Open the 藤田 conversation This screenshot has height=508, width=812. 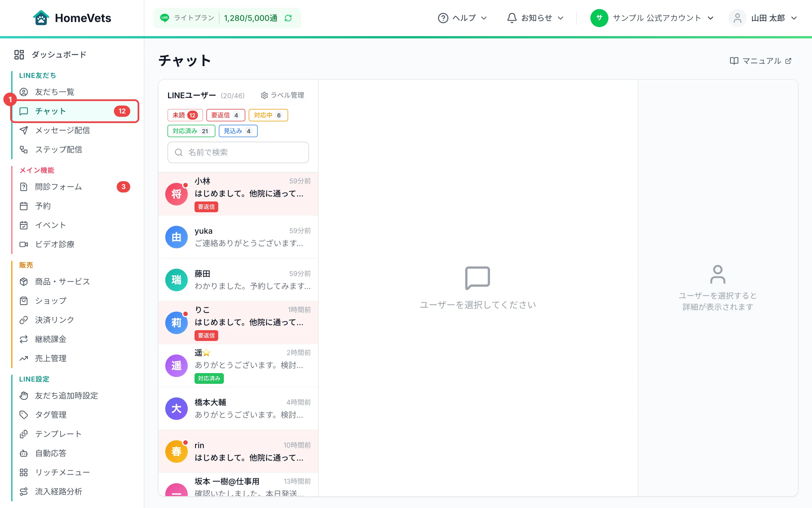pyautogui.click(x=238, y=279)
